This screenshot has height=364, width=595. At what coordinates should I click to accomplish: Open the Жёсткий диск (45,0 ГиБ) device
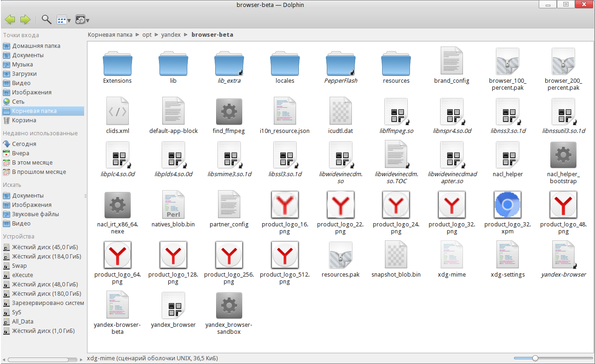click(42, 247)
